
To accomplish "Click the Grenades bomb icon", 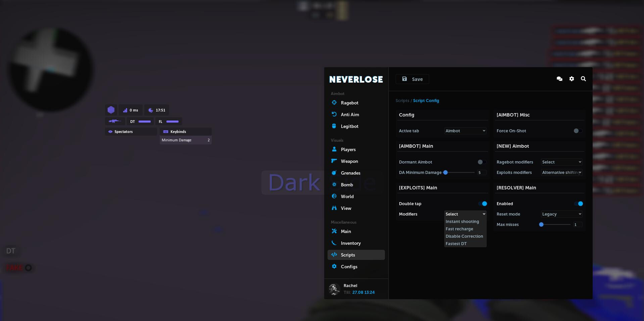I will coord(334,173).
